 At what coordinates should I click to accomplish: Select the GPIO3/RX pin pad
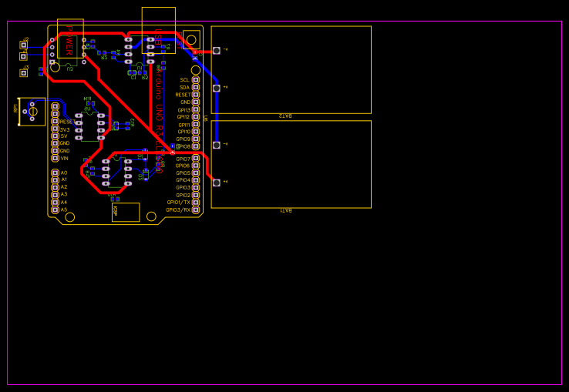(x=196, y=209)
